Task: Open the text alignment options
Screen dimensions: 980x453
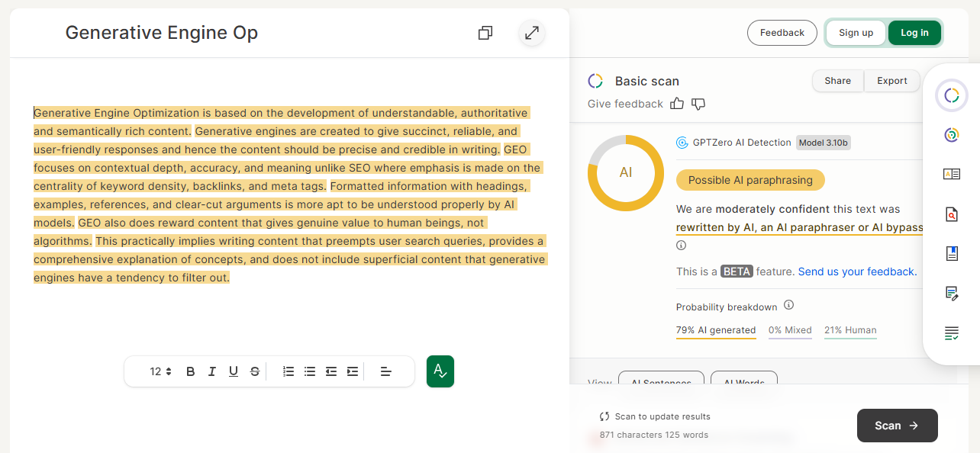Action: 386,371
